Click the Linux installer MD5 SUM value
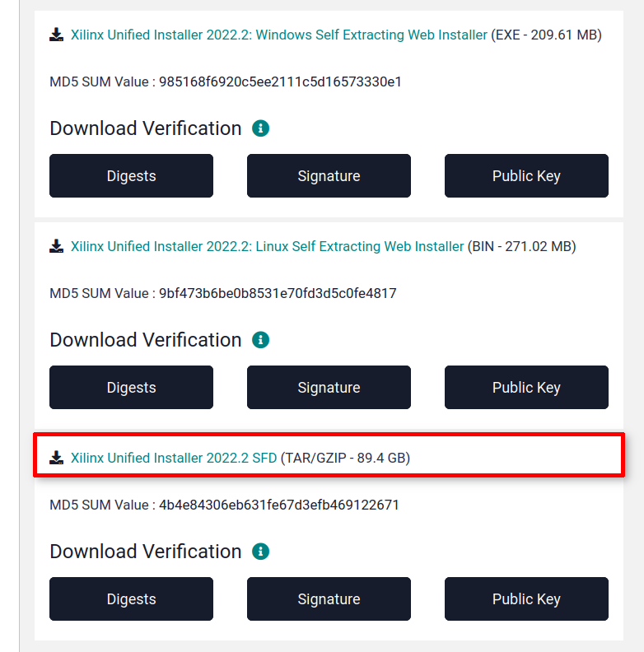The image size is (644, 652). click(x=278, y=293)
